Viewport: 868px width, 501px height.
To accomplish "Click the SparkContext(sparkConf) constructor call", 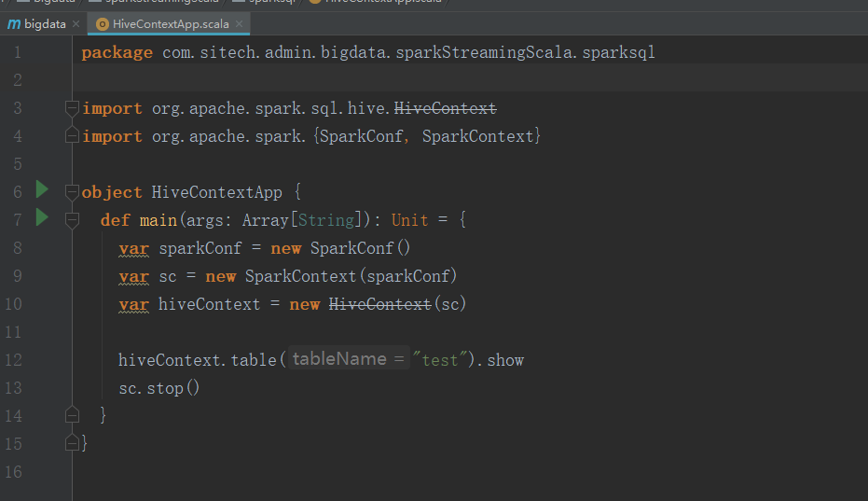I will (351, 276).
